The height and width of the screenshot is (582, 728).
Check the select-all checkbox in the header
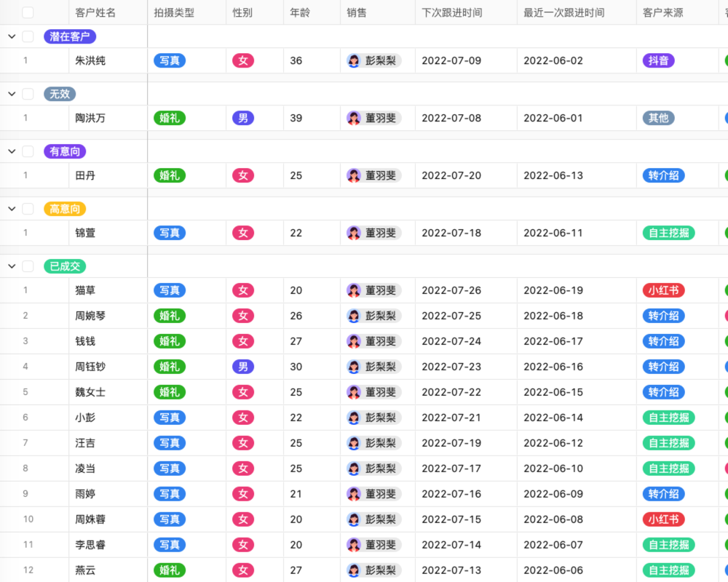[x=28, y=12]
